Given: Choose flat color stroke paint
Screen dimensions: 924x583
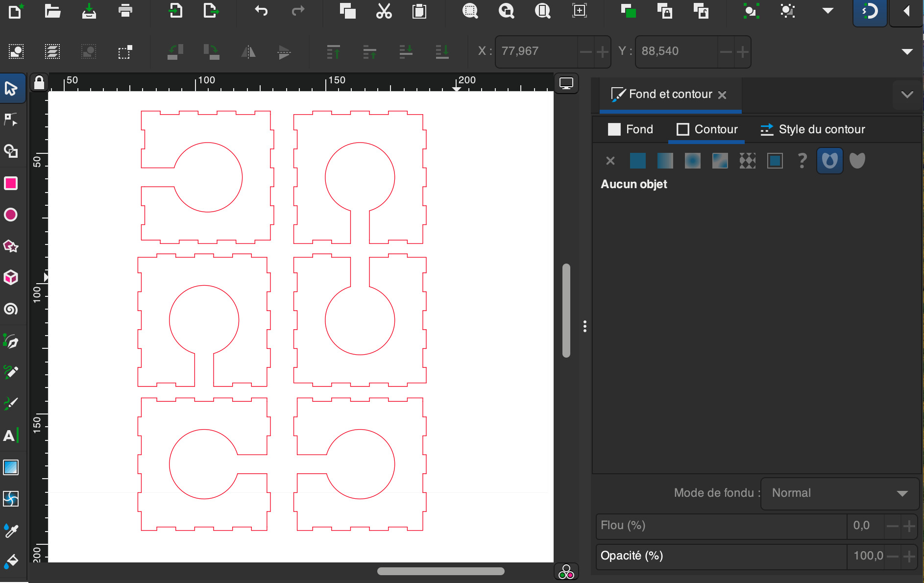Looking at the screenshot, I should tap(638, 161).
